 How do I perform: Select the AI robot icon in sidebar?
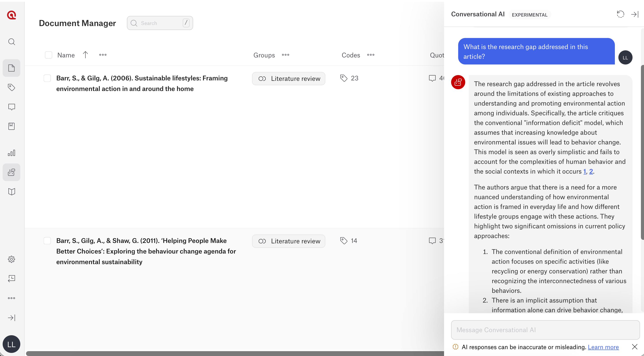(x=11, y=172)
